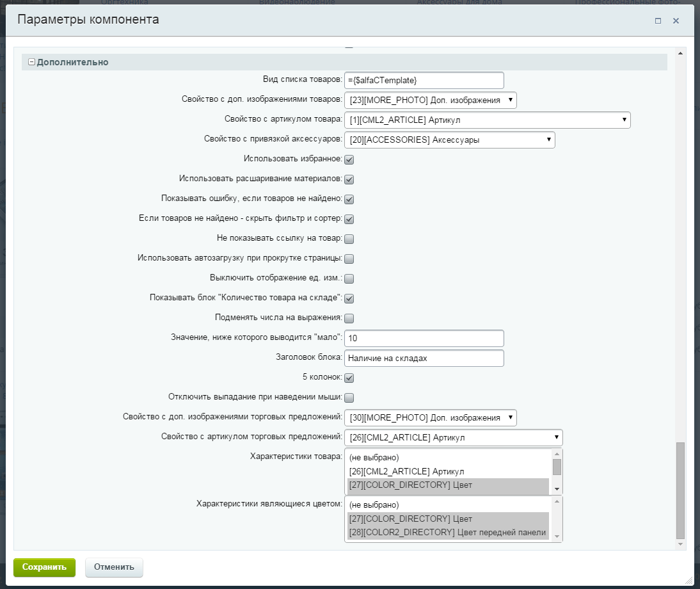Viewport: 700px width, 589px height.
Task: Click the dialog's main scrollbar thumb
Action: (x=680, y=491)
